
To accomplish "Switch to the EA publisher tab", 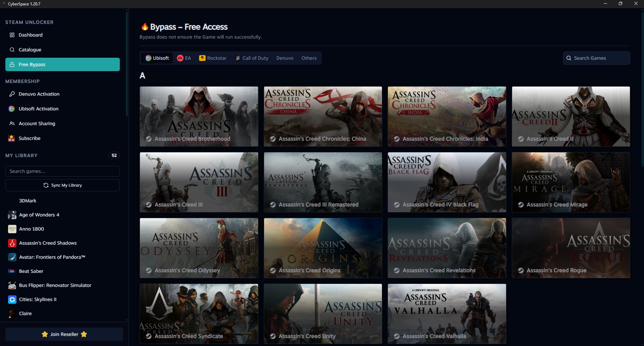I will click(184, 58).
